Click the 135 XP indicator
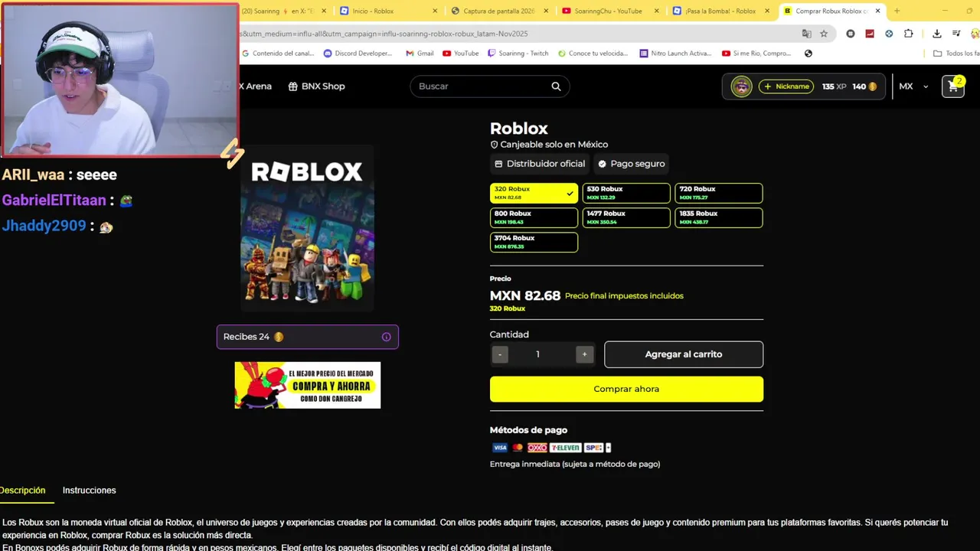Screen dimensions: 980x551 (834, 86)
